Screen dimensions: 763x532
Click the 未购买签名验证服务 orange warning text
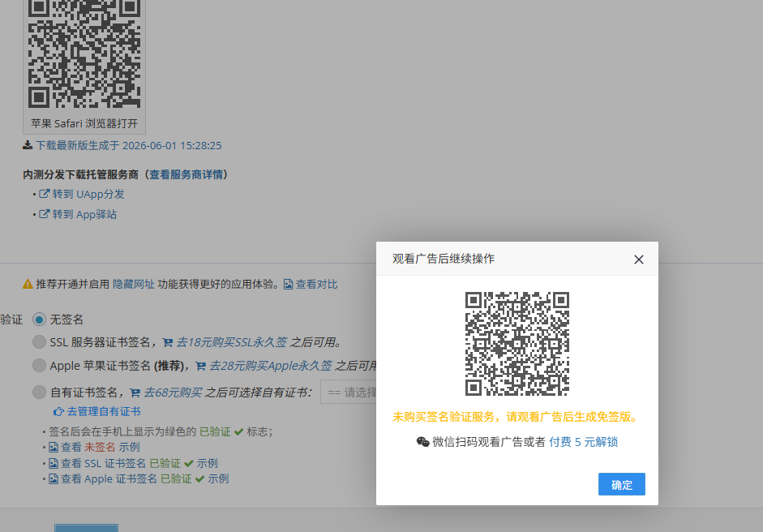pos(517,417)
